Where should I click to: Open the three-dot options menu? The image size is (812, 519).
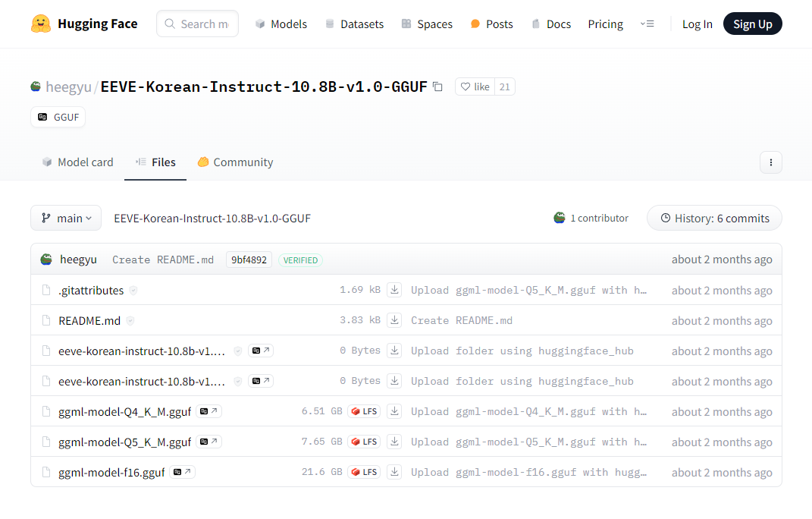(x=770, y=162)
